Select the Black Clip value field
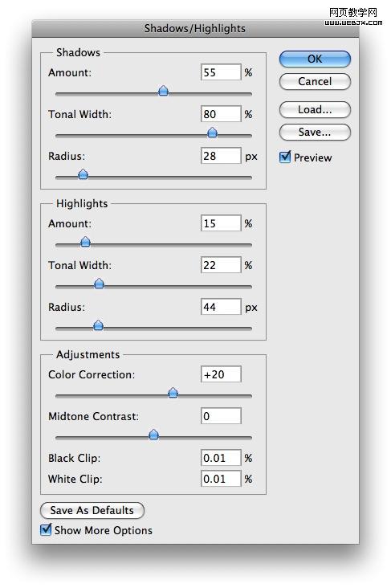 click(x=221, y=458)
